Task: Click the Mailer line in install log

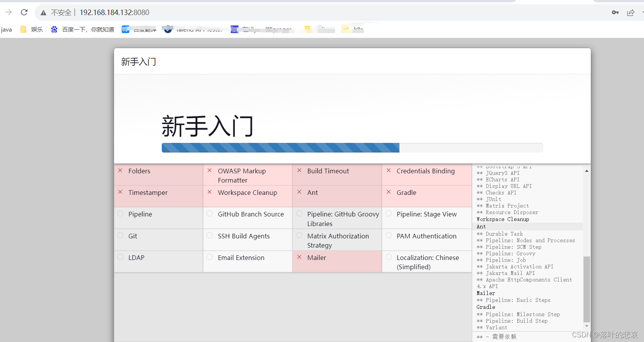Action: 486,293
